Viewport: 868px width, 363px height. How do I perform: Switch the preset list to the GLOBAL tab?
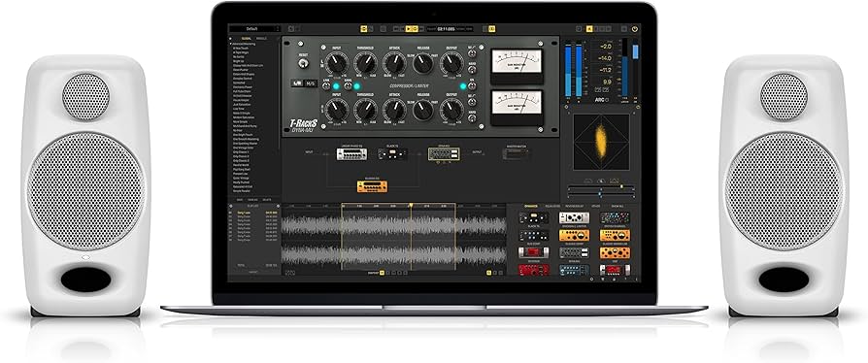coord(246,38)
